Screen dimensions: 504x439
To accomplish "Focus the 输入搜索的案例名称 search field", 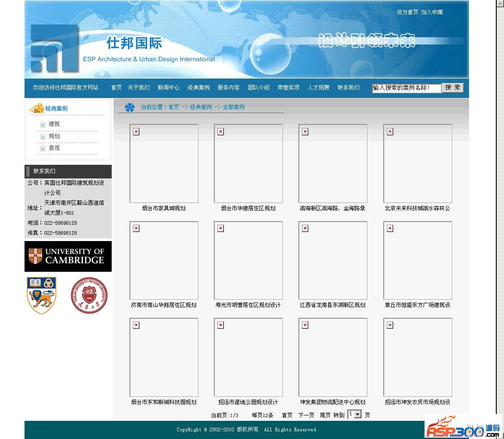I will tap(406, 88).
